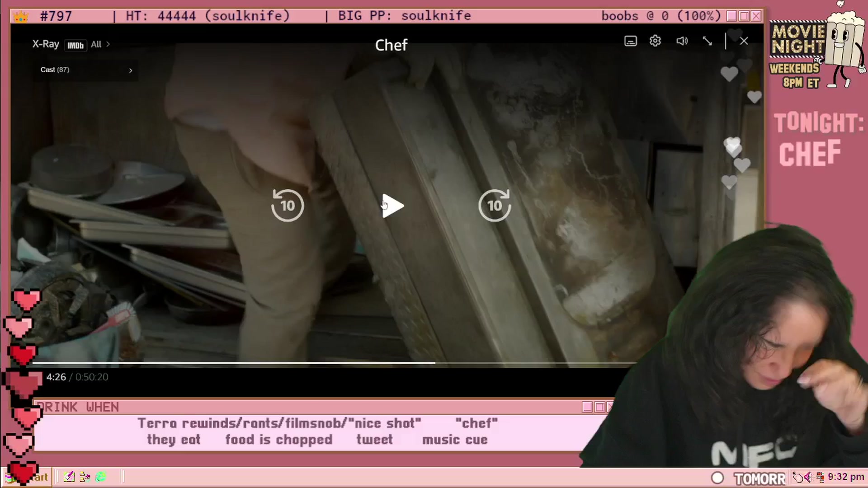Open the network people quick launch icon
868x488 pixels.
pos(85,477)
